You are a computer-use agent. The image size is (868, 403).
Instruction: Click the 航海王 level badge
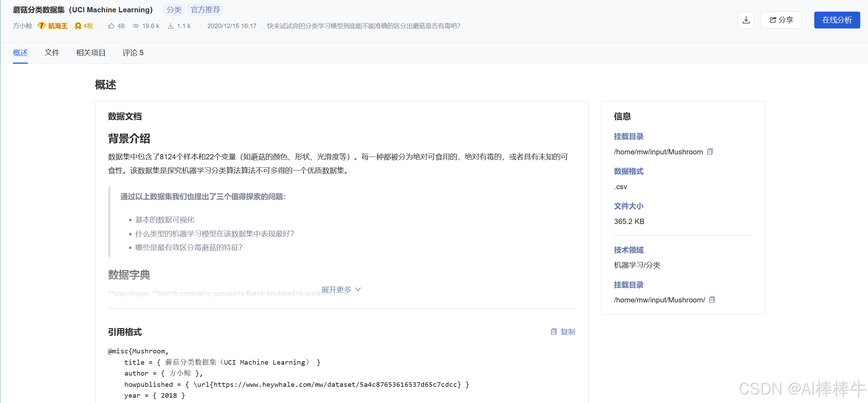coord(53,25)
